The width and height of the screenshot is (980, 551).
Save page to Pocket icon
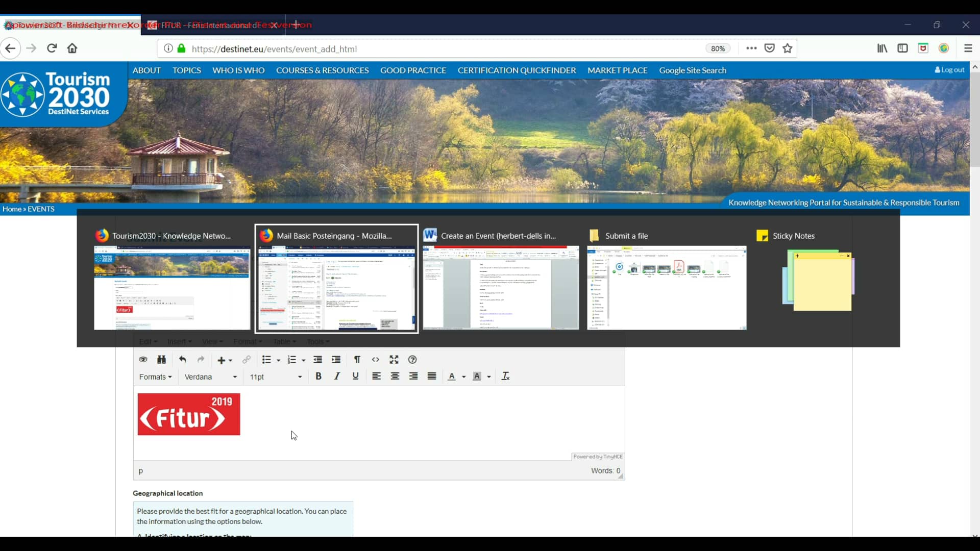(770, 48)
